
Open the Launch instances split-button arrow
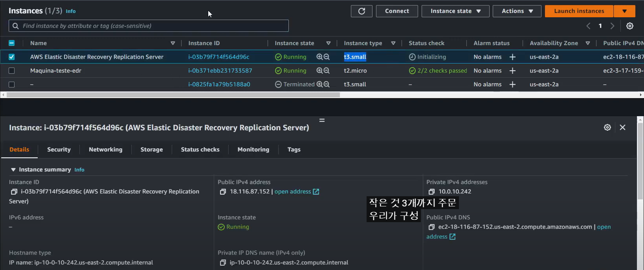point(624,11)
